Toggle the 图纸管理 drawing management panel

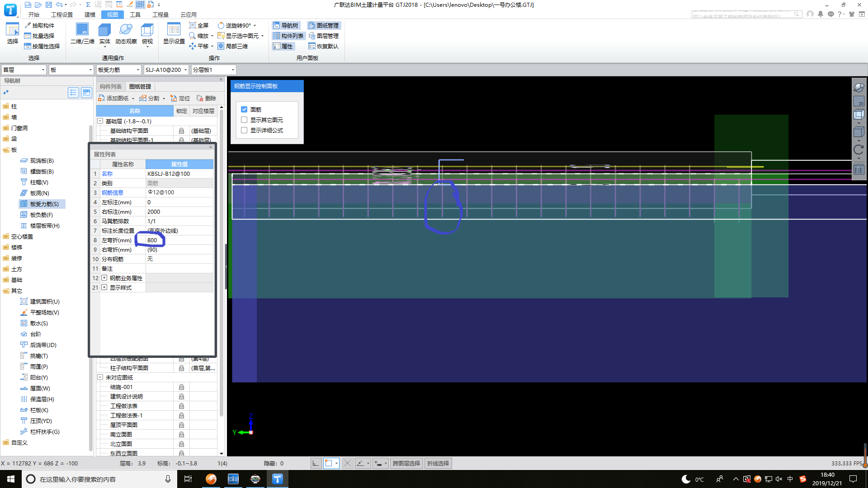coord(324,25)
